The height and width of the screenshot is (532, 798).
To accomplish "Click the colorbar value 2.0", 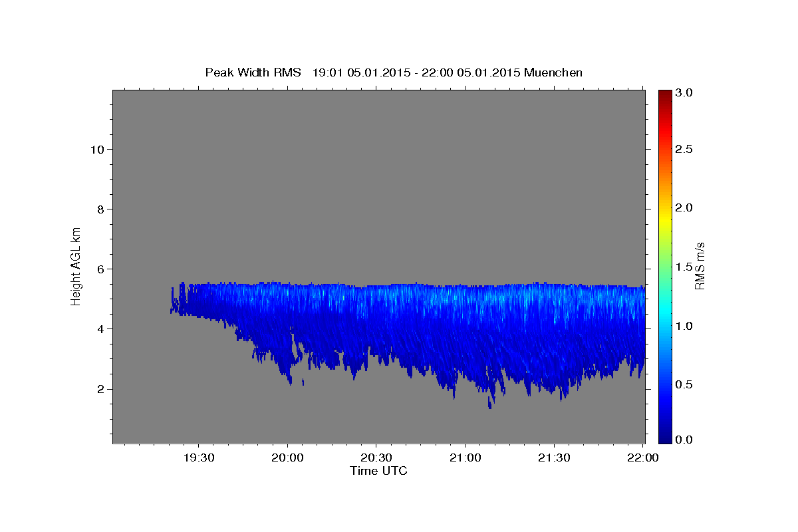I will point(684,207).
